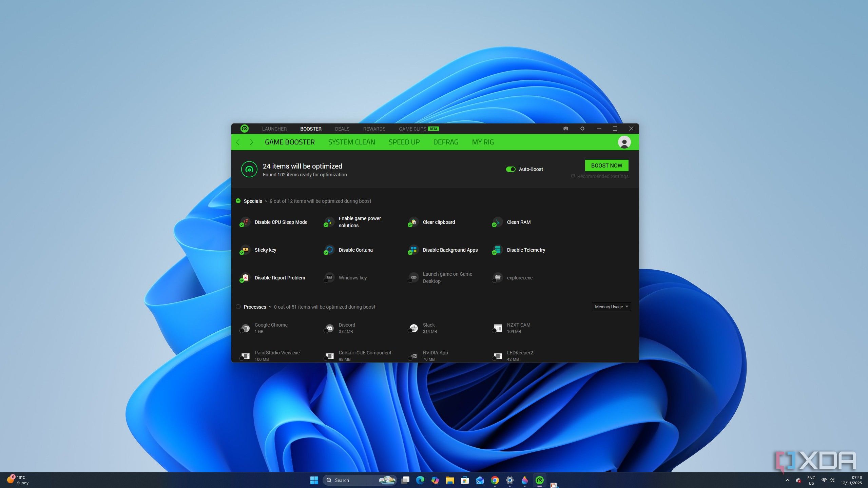868x488 pixels.
Task: Turn off the Auto-Boost switch
Action: click(510, 169)
